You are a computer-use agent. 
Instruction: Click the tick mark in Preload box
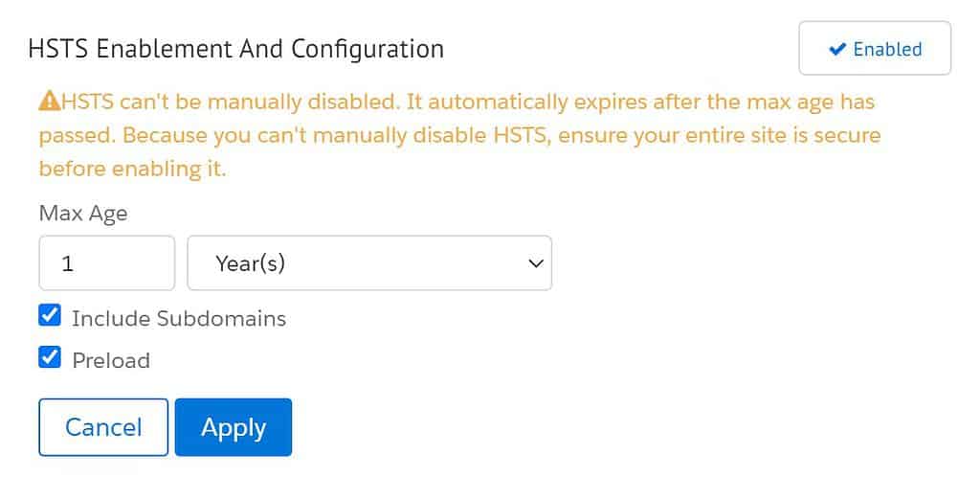50,357
